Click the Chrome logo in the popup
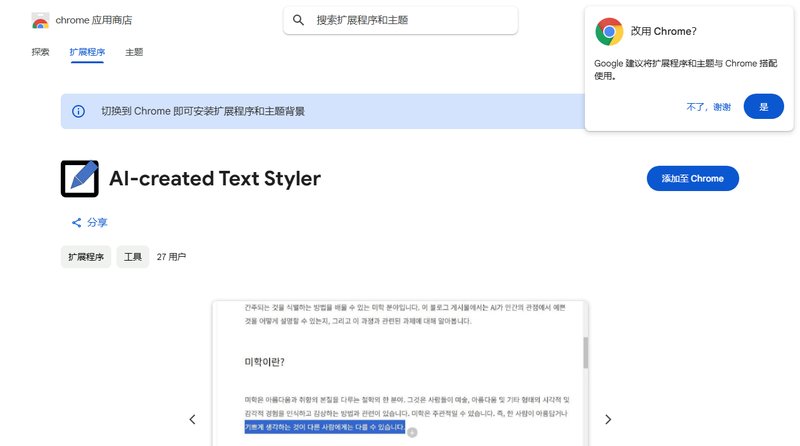The image size is (800, 446). coord(609,31)
